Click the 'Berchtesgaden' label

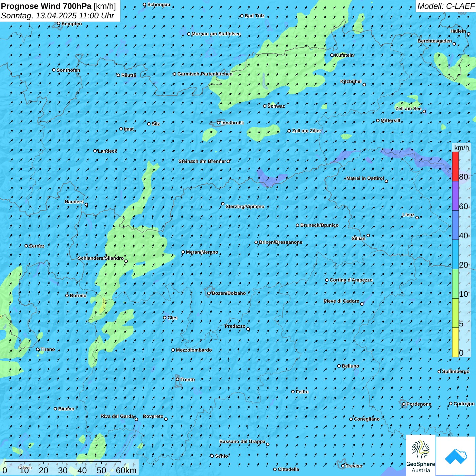click(435, 41)
